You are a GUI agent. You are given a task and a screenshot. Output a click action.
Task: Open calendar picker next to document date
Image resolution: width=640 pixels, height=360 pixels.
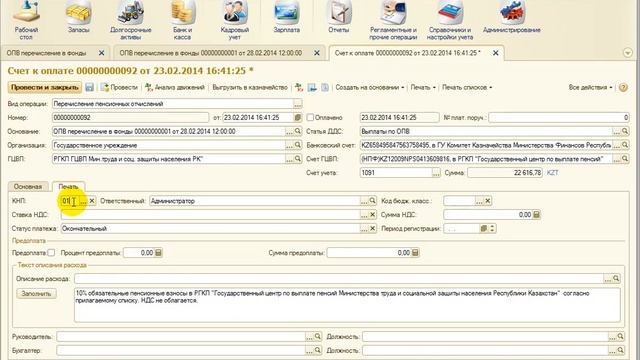pyautogui.click(x=298, y=118)
